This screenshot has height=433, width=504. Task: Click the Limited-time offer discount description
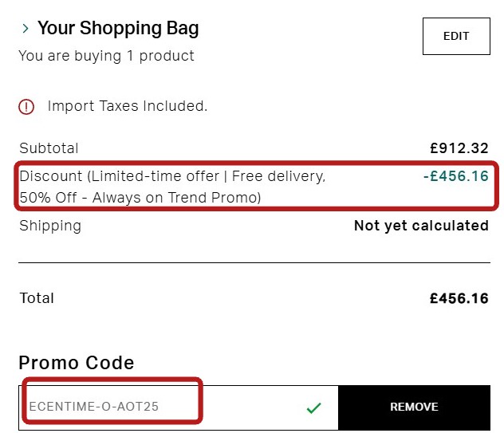[x=172, y=176]
